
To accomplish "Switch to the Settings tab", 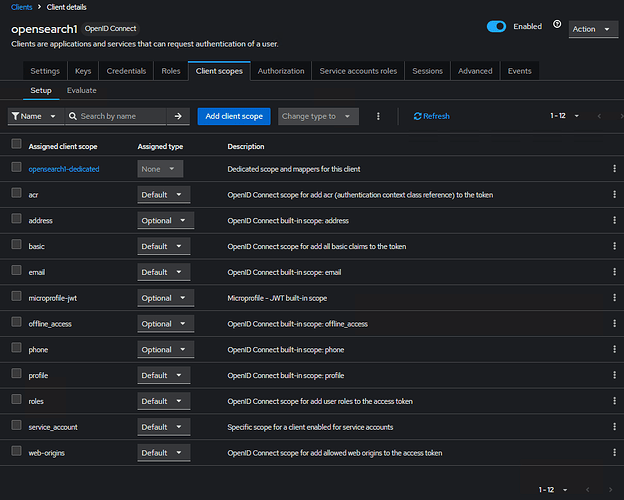I will point(45,71).
